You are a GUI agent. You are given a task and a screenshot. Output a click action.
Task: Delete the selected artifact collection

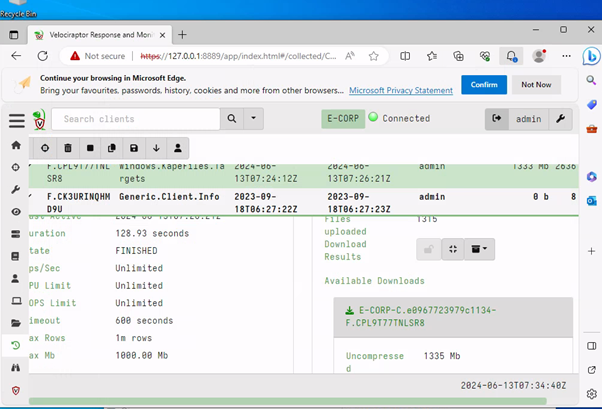point(68,148)
